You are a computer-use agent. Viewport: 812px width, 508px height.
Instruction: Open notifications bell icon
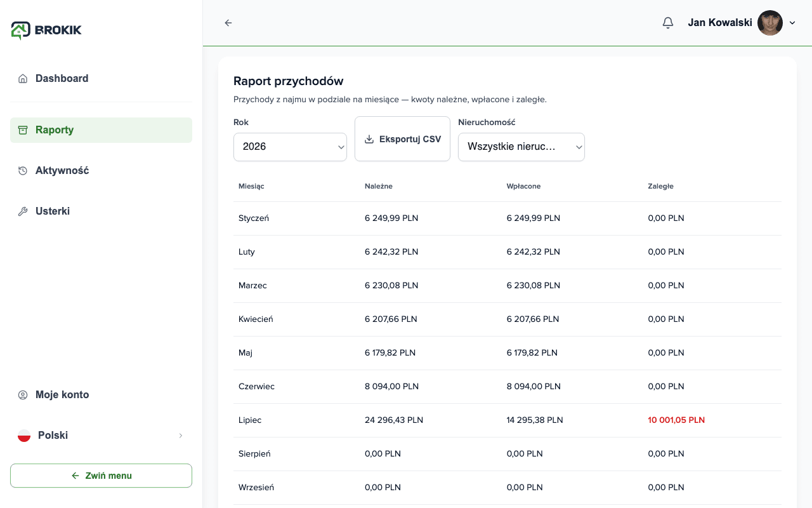pos(667,23)
